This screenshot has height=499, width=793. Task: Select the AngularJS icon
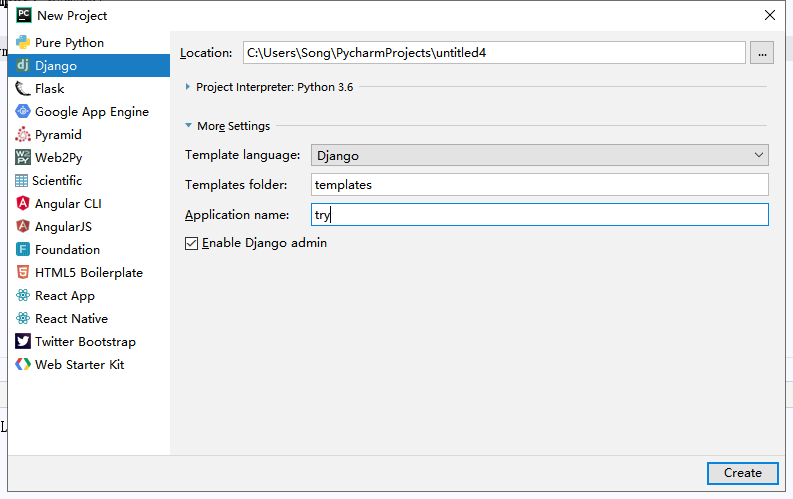(23, 226)
